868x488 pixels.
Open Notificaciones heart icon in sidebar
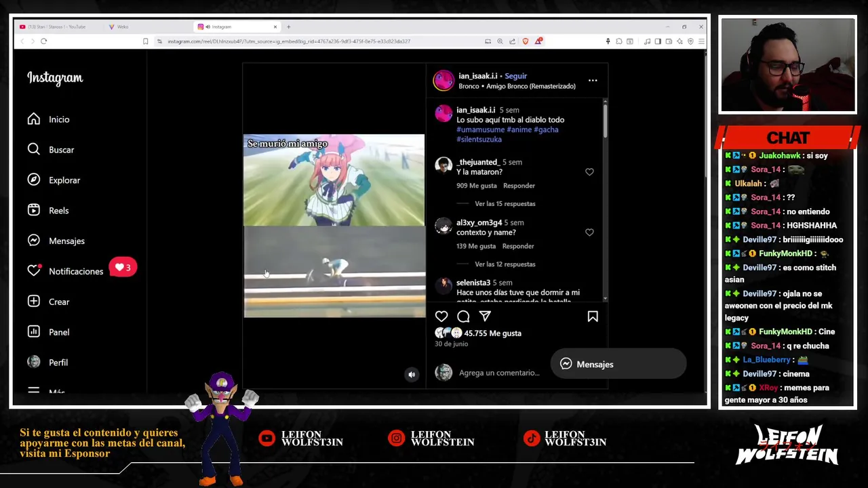click(34, 271)
